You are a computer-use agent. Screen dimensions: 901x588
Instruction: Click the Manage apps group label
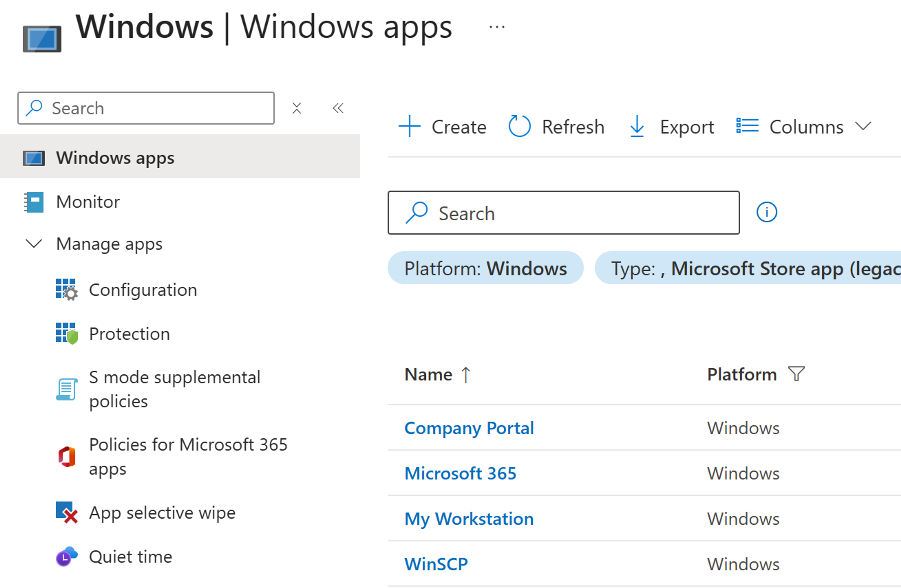(x=109, y=244)
